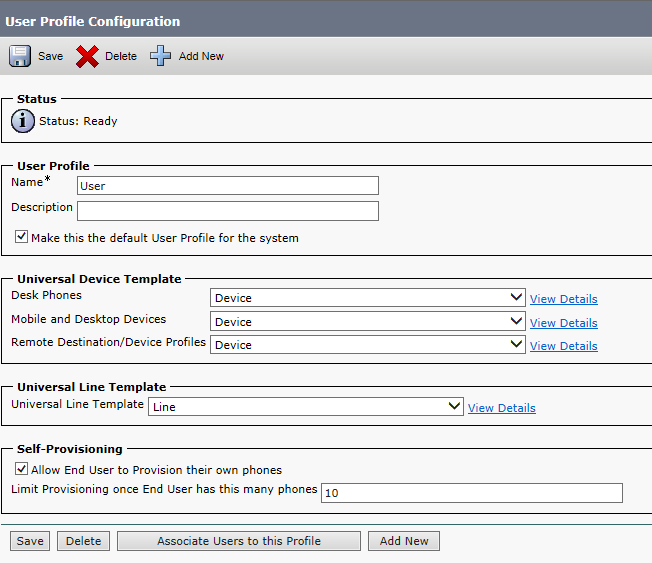The width and height of the screenshot is (652, 563).
Task: Click into the Name text field
Action: coord(228,185)
